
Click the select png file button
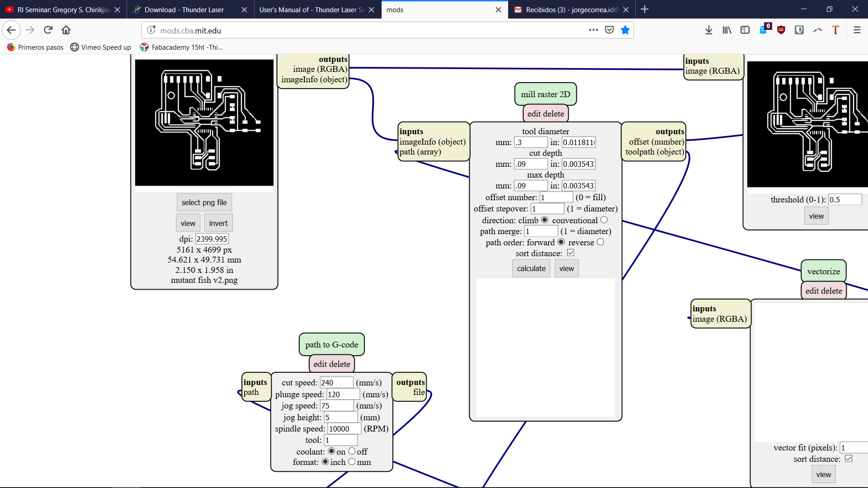coord(204,202)
